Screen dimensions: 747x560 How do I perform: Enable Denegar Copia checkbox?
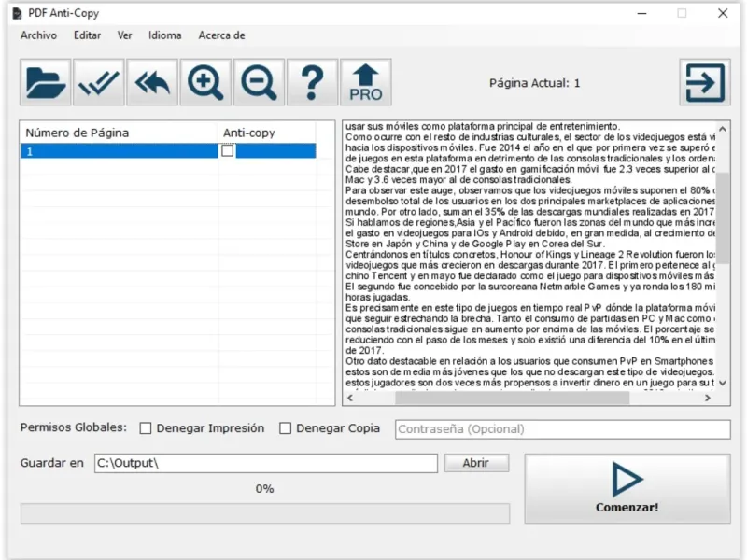[286, 428]
